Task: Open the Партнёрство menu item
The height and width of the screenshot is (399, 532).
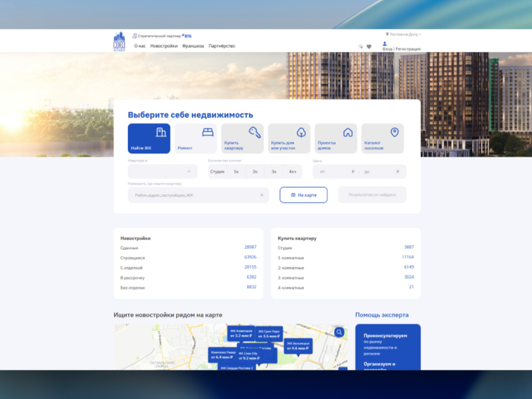Action: click(222, 46)
